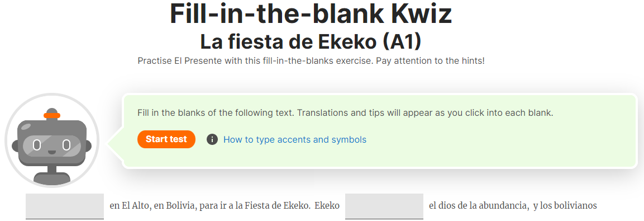
Task: Click the robot's orange antenna band
Action: (52, 115)
